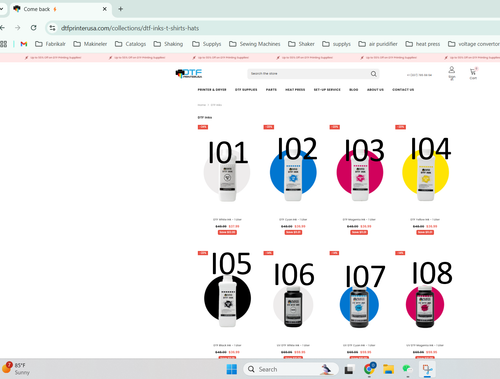Image resolution: width=500 pixels, height=379 pixels.
Task: Open the Supplys bookmark folder
Action: pos(207,44)
